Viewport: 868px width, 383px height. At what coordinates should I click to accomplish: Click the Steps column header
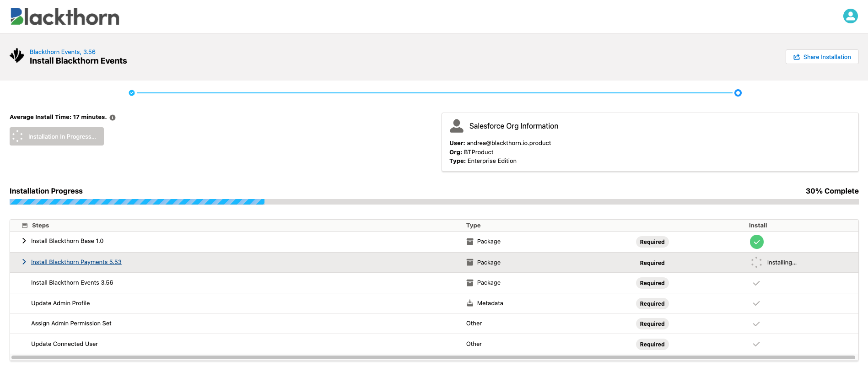40,226
